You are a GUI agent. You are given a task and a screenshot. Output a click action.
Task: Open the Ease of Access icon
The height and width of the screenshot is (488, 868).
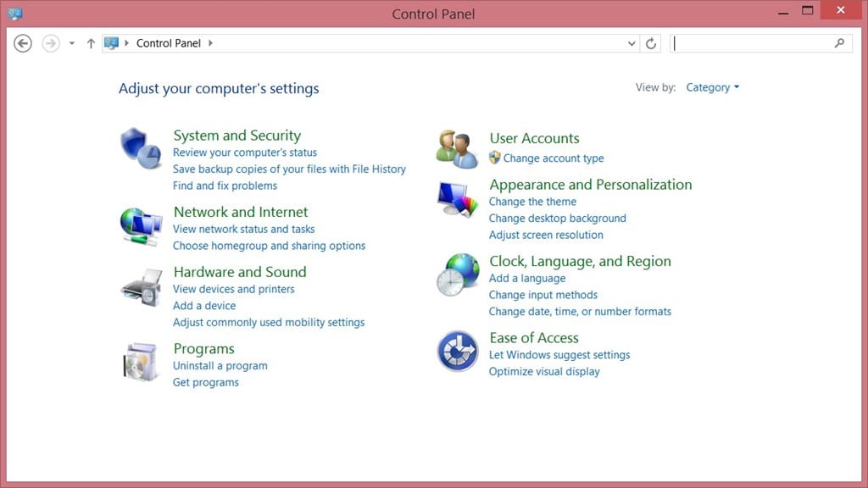coord(457,351)
